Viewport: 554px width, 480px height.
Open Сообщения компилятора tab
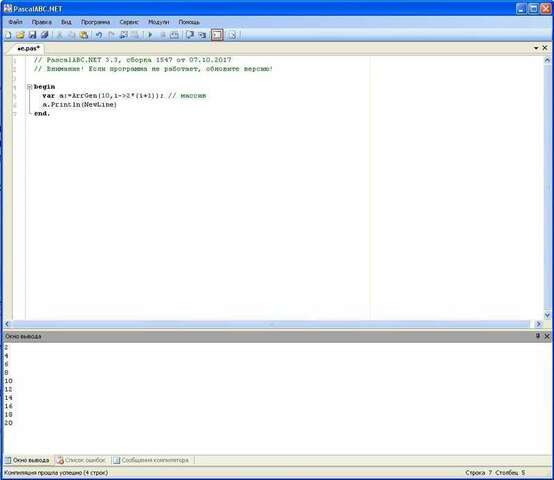pyautogui.click(x=151, y=460)
